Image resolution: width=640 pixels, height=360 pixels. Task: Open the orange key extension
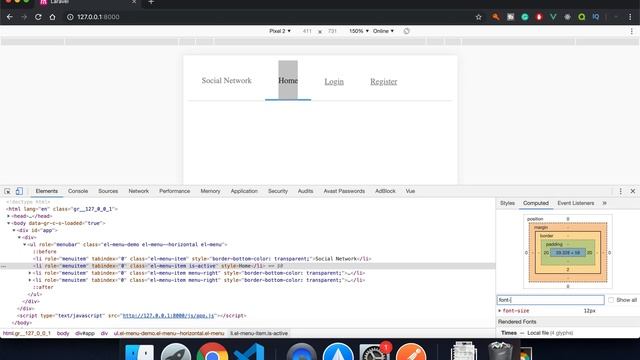496,17
